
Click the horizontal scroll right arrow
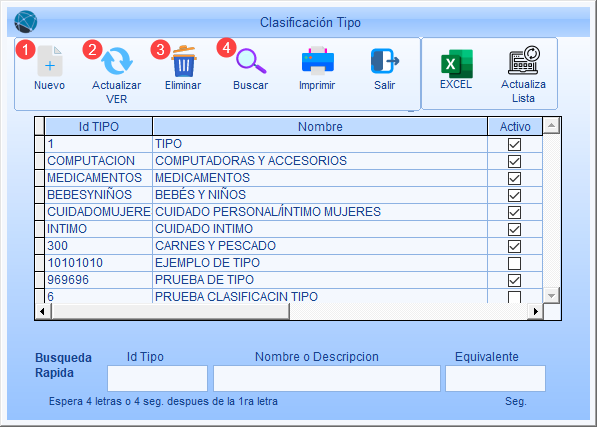536,312
